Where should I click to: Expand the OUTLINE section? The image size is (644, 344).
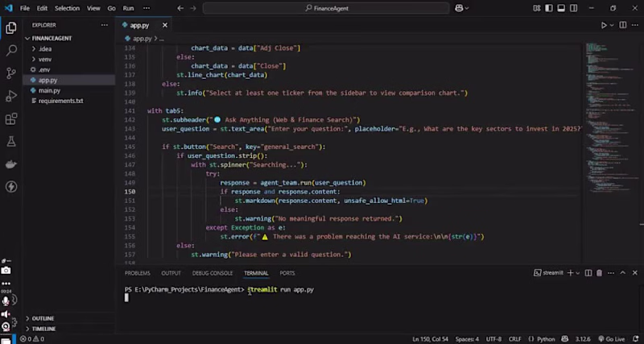click(x=43, y=318)
